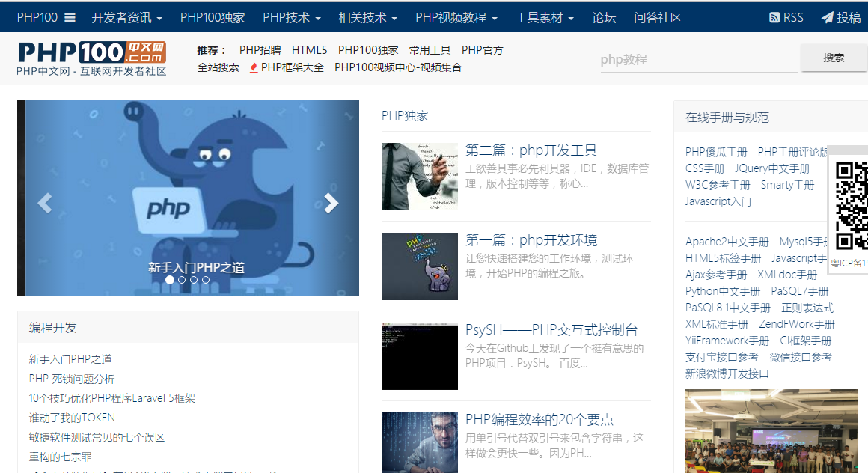Open the 正则表达式 link

click(x=807, y=308)
